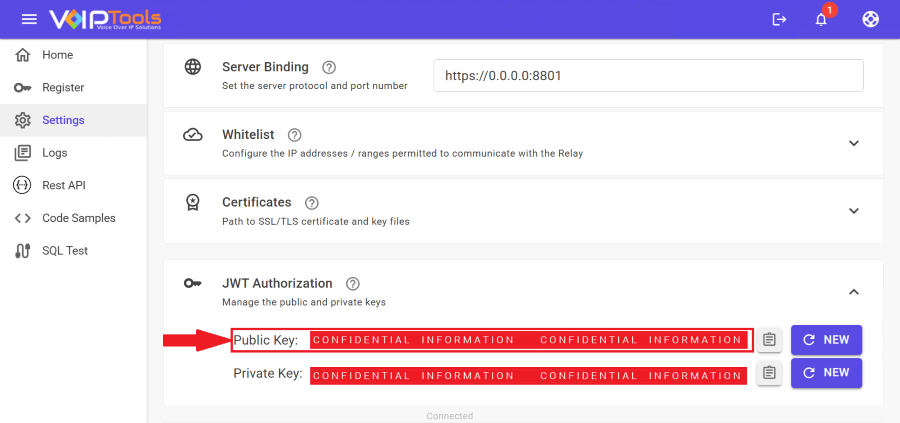Screen dimensions: 900x423
Task: Click help icon beside JWT Authorization
Action: click(352, 284)
